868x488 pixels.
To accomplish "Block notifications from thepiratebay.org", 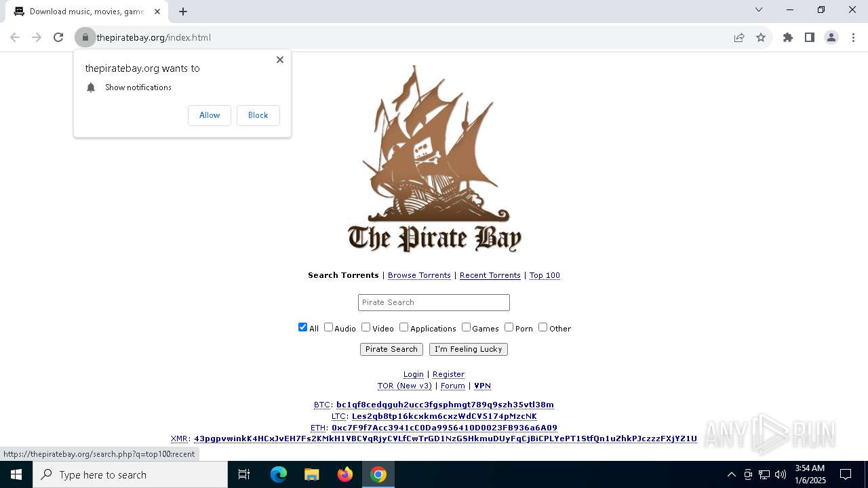I will (258, 115).
